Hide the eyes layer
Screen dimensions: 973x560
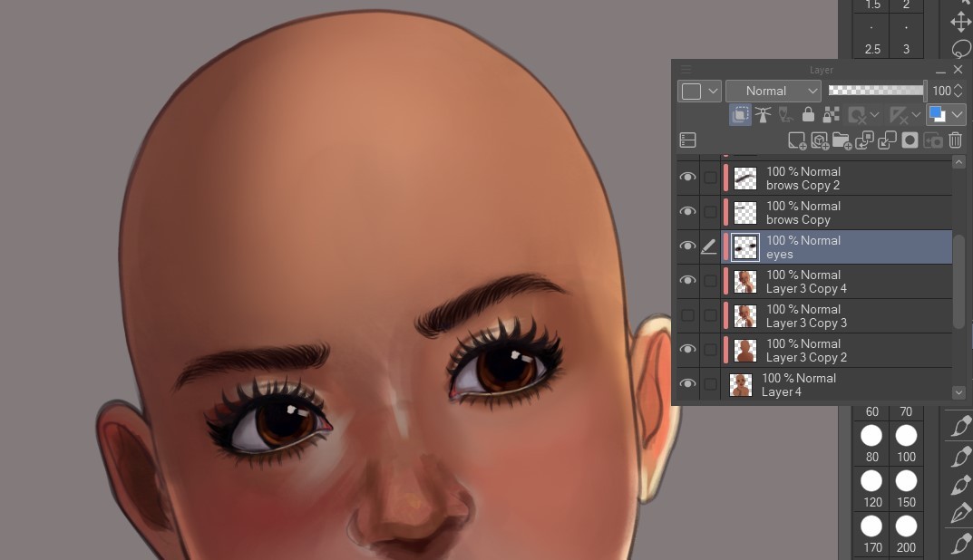click(x=687, y=246)
